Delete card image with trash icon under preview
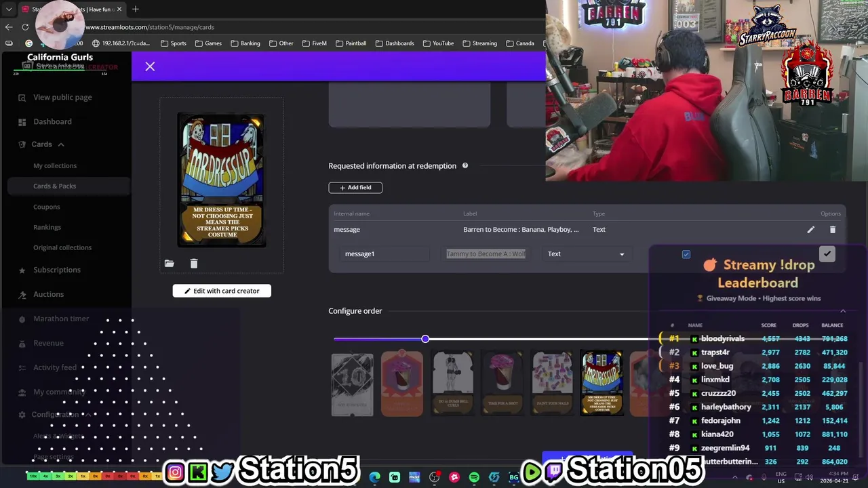 (x=194, y=264)
